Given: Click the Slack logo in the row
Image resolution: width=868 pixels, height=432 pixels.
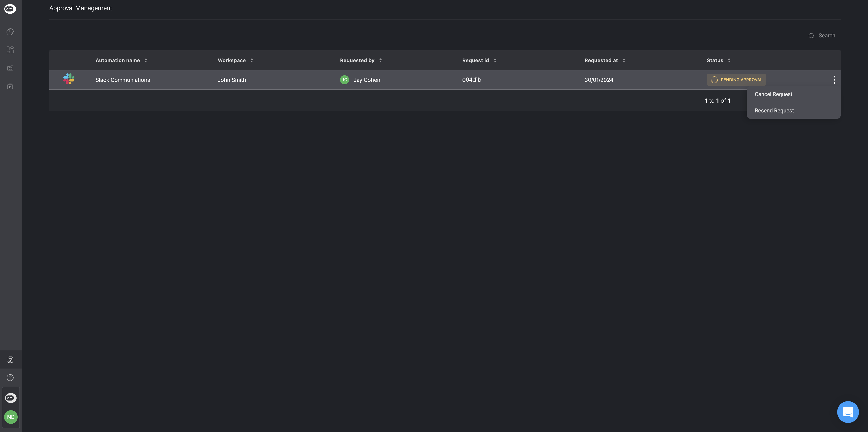Looking at the screenshot, I should tap(69, 79).
